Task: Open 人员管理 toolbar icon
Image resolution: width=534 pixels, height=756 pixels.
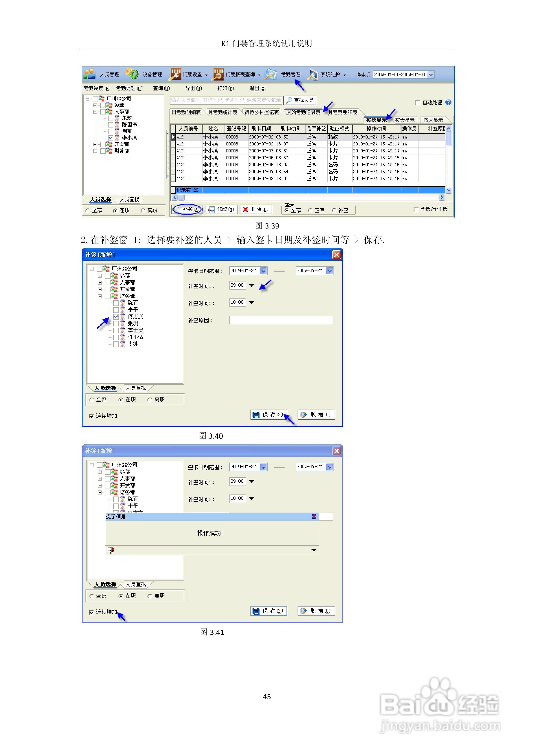Action: click(x=89, y=74)
